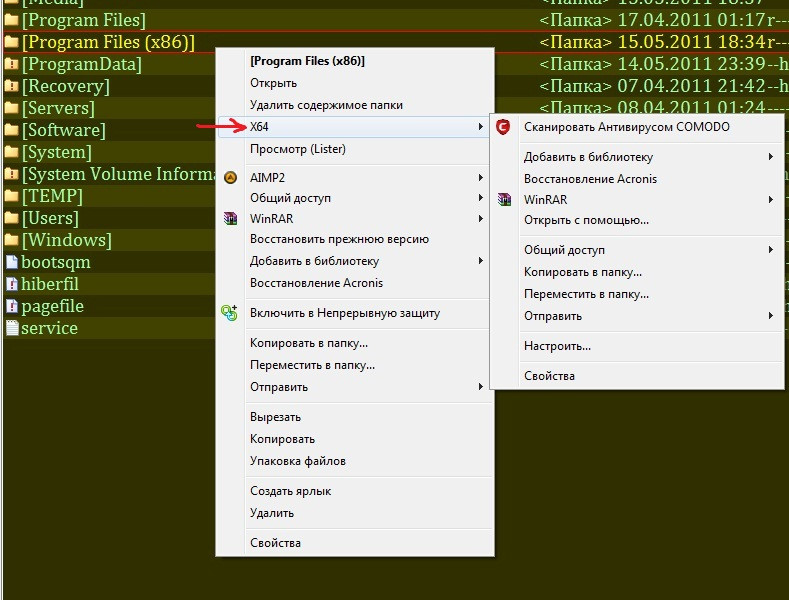Click folder icon next to System
The image size is (789, 600).
(x=11, y=152)
